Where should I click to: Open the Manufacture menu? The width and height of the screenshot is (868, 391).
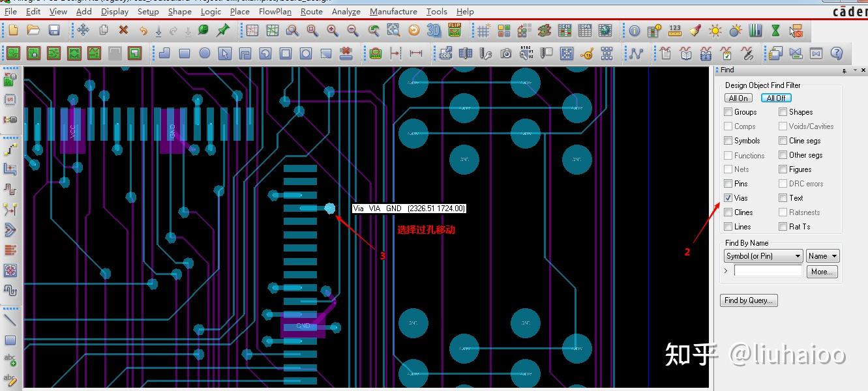coord(393,11)
